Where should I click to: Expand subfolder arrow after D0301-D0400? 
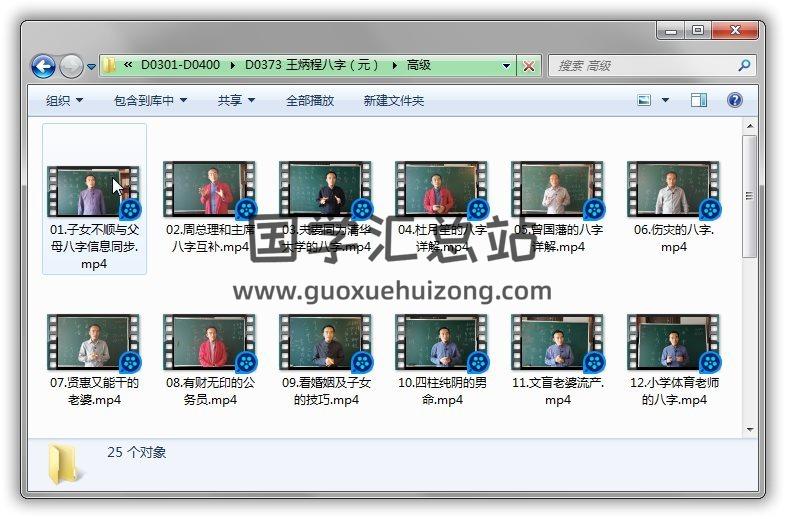click(233, 66)
